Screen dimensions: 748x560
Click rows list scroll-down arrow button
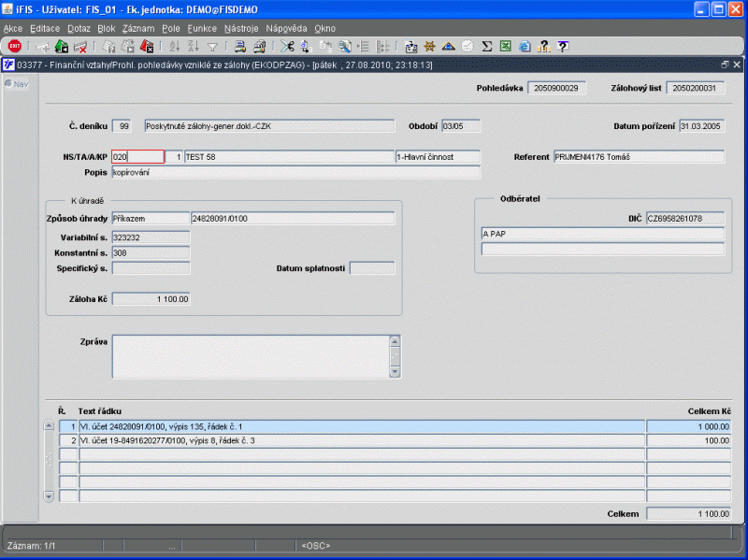click(49, 496)
